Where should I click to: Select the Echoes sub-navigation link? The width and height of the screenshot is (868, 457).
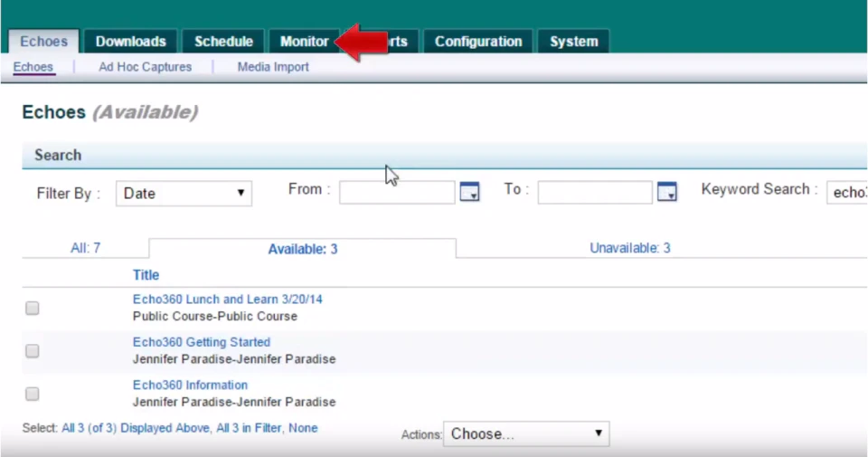coord(33,67)
